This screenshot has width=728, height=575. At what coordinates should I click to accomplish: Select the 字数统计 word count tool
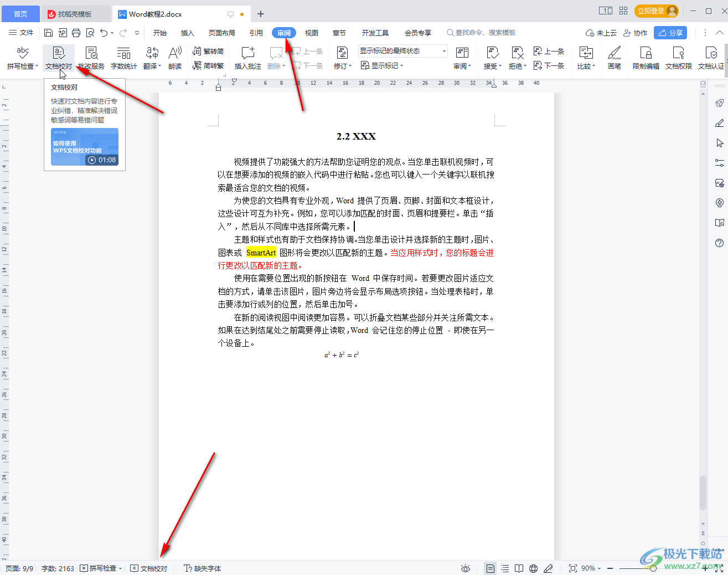coord(123,58)
